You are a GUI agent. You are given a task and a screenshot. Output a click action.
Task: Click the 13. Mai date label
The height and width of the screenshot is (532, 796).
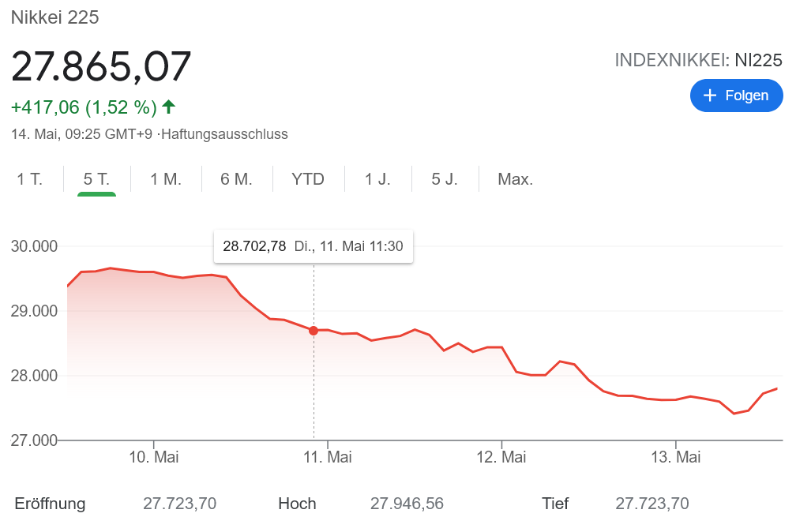click(676, 457)
